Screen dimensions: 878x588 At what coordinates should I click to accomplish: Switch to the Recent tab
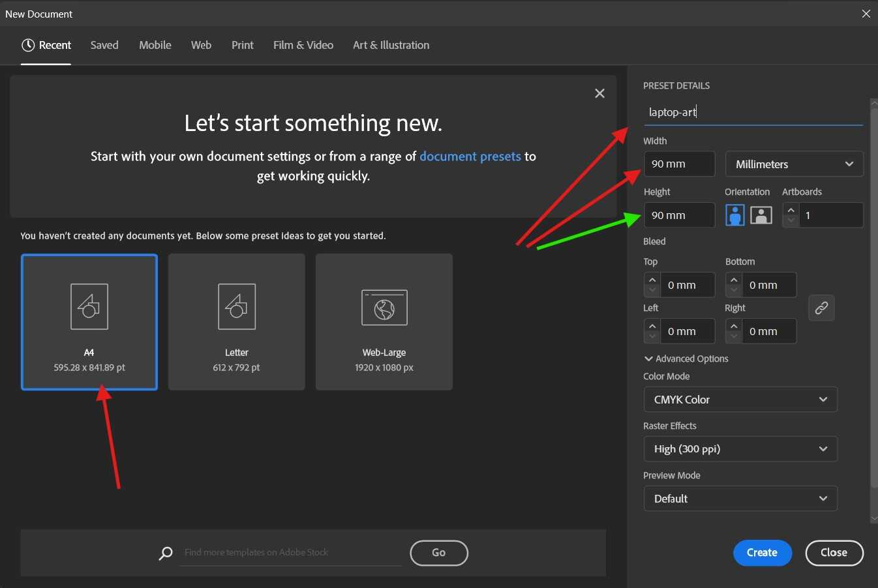tap(46, 45)
